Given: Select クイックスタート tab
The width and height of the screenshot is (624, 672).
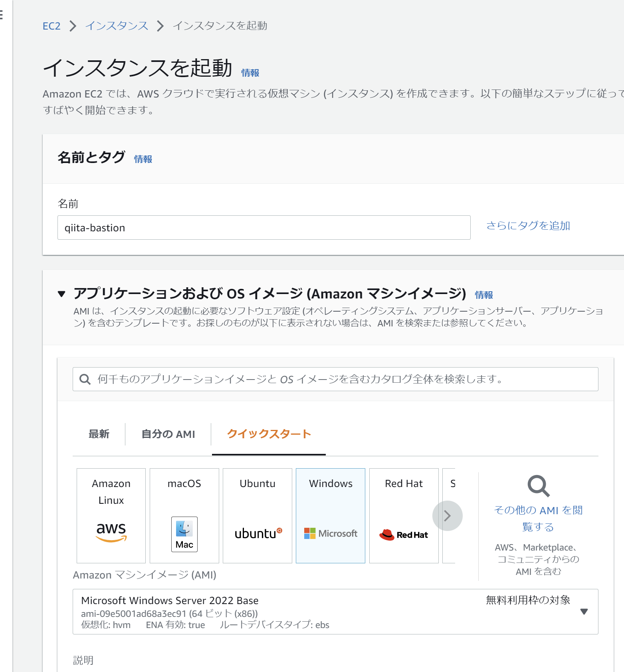Looking at the screenshot, I should coord(269,434).
